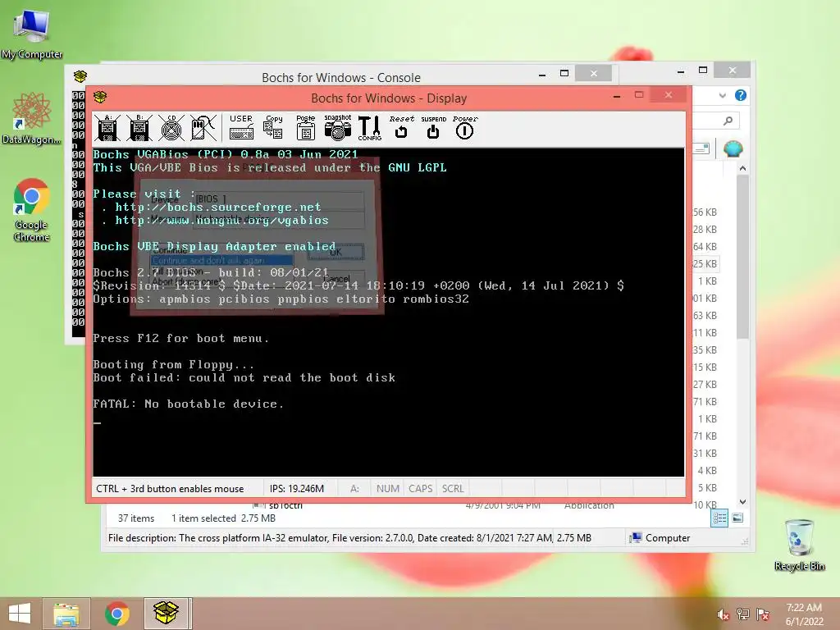Click the Power toolbar button
Screen dimensions: 840x630
[464, 127]
